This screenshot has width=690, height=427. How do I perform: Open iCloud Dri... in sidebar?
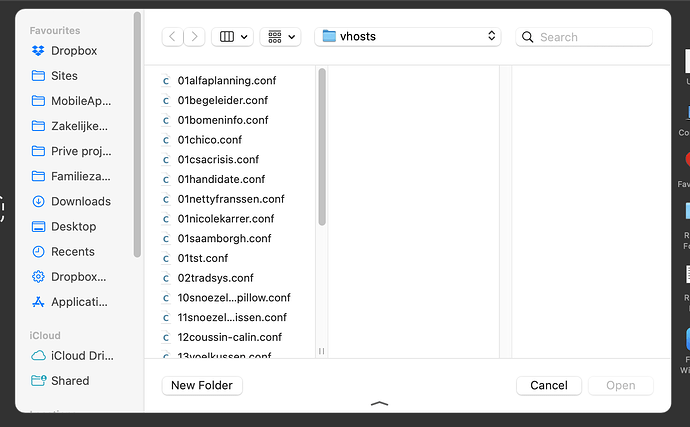[x=72, y=355]
